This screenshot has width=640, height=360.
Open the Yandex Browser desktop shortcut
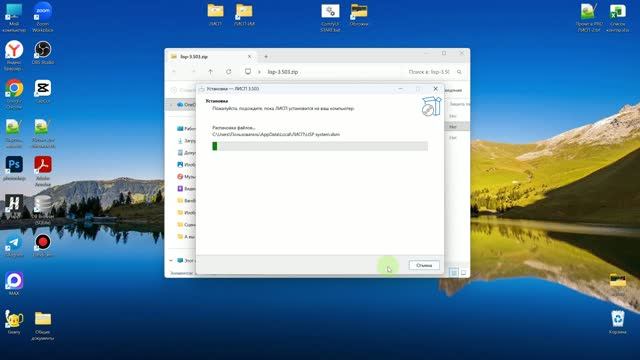14,55
